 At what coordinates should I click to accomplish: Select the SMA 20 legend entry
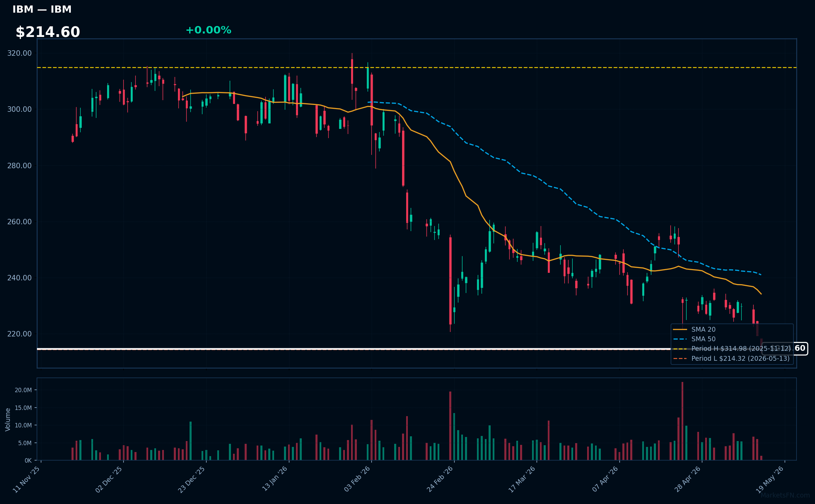695,329
